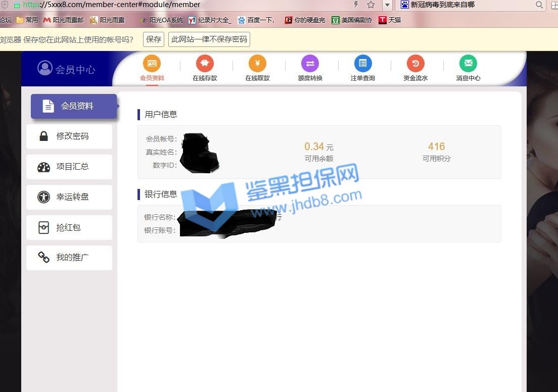The width and height of the screenshot is (558, 392).
Task: Open 幸运转盘 lucky wheel menu
Action: pyautogui.click(x=69, y=197)
